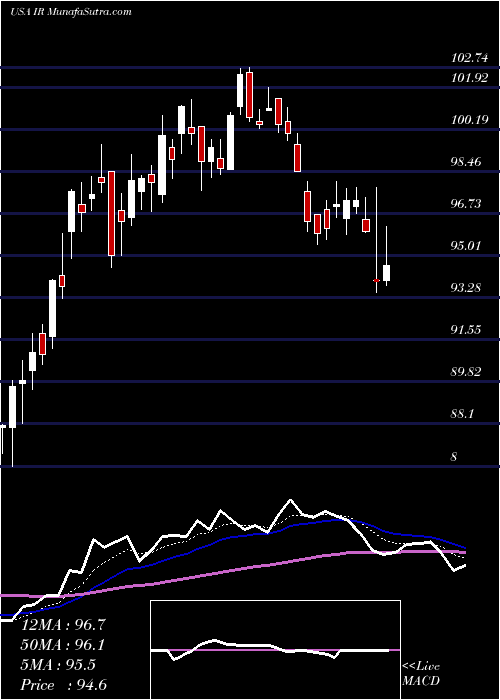
Task: Click the Price : 94.6 readout
Action: [63, 685]
